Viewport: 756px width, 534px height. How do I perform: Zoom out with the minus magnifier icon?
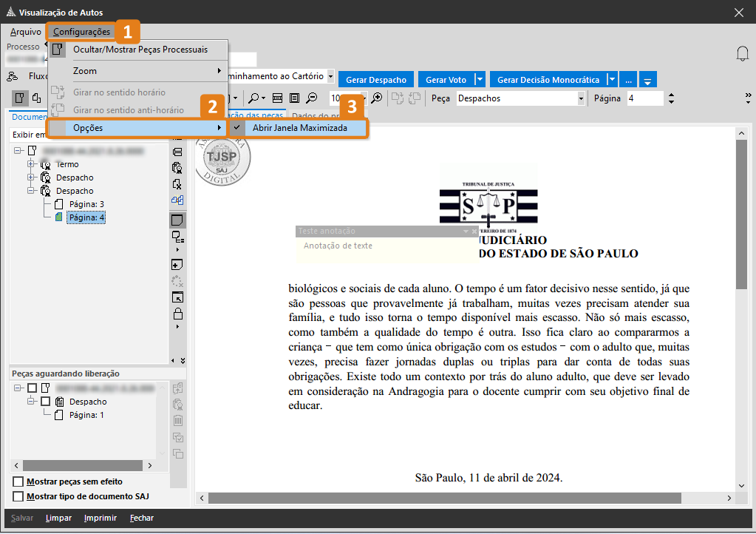tap(312, 98)
